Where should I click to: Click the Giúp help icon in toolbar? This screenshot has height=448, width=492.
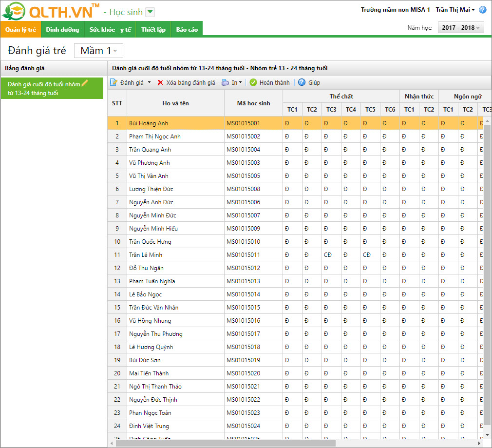[302, 82]
